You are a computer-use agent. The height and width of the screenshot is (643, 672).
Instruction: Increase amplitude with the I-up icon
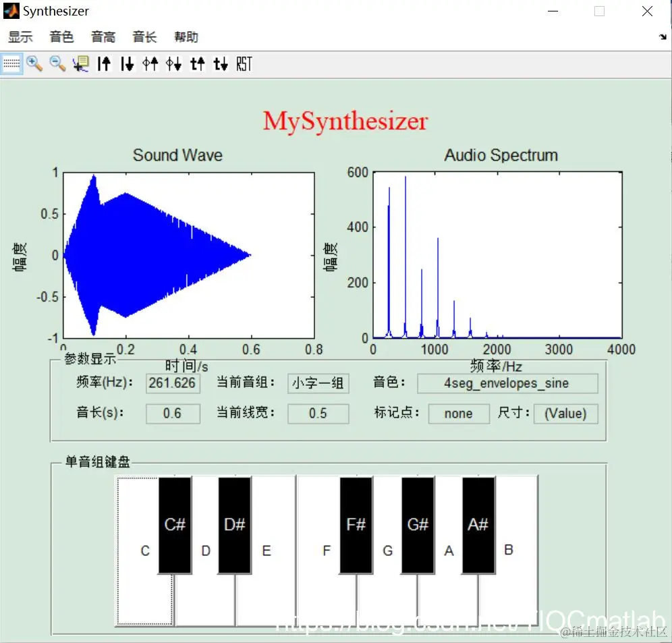[x=104, y=63]
